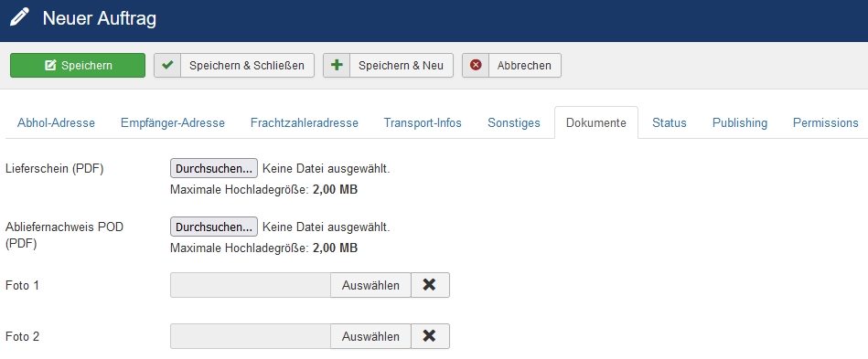Browse for a Lieferschein PDF file
This screenshot has height=359, width=868.
point(214,169)
